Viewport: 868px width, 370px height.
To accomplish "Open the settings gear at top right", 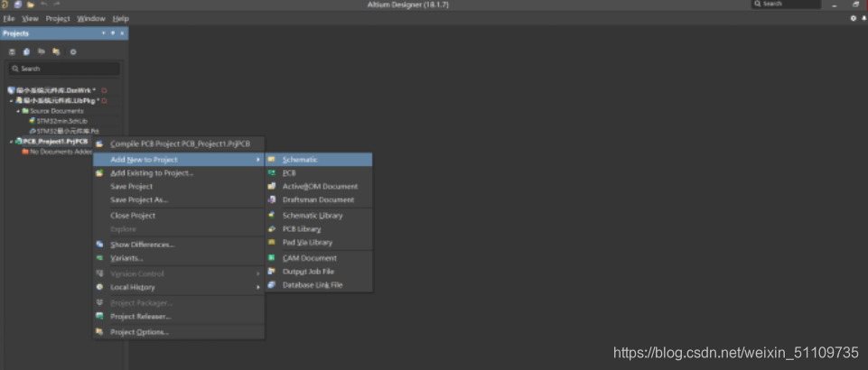I will [853, 18].
